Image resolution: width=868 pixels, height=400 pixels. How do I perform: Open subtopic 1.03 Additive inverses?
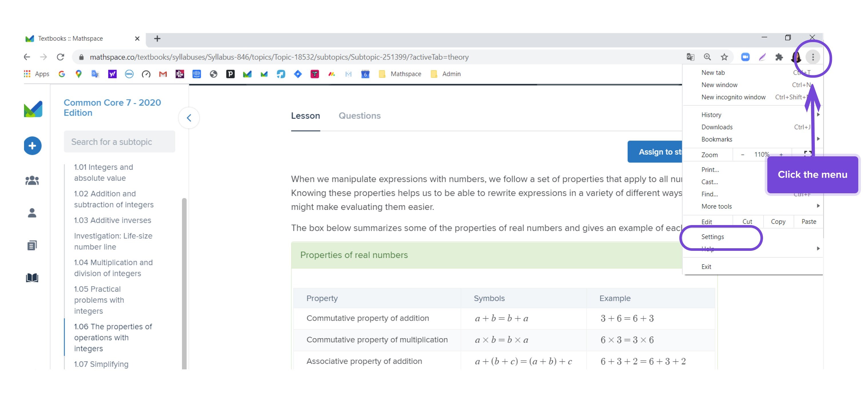112,220
